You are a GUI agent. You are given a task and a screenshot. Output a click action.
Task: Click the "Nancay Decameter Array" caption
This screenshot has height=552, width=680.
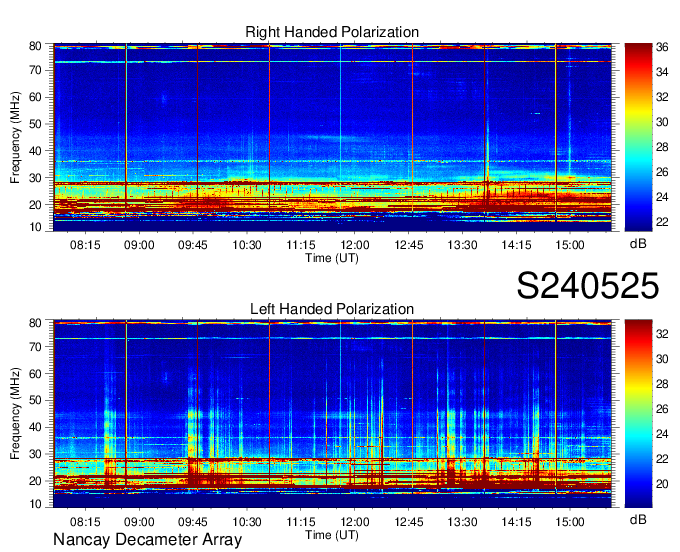[x=147, y=540]
